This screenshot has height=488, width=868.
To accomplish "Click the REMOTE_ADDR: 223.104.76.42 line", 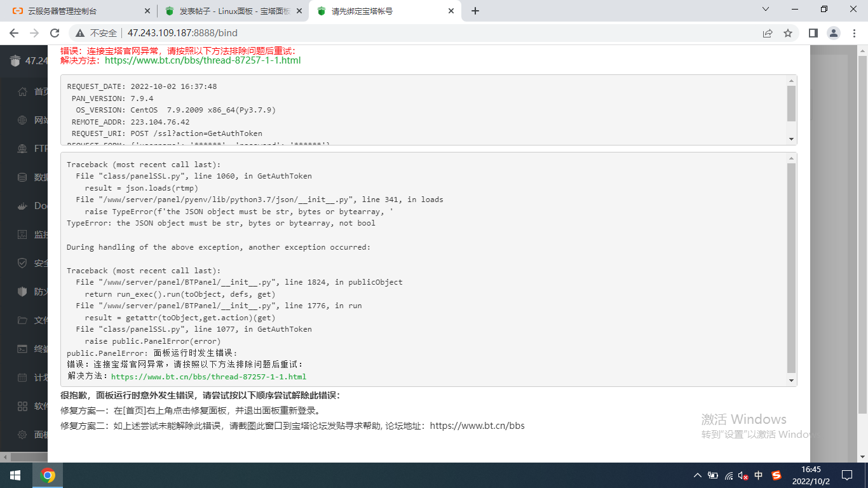I will click(130, 122).
